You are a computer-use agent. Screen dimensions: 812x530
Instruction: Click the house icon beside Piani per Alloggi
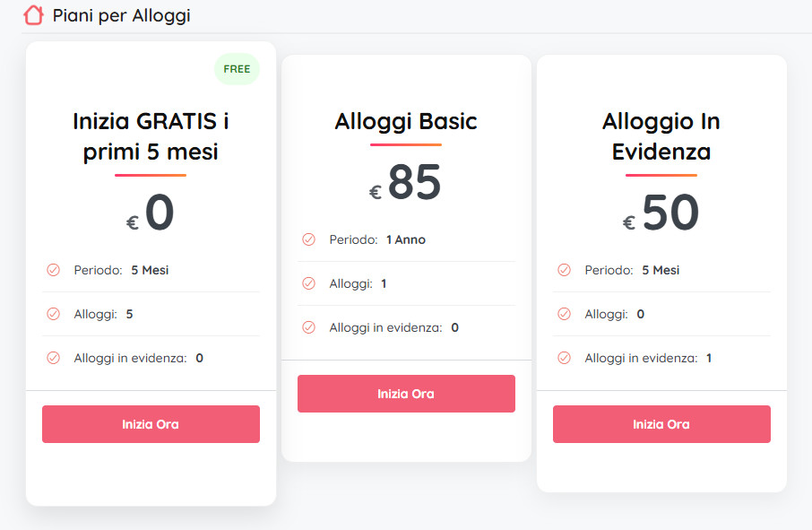pyautogui.click(x=33, y=15)
